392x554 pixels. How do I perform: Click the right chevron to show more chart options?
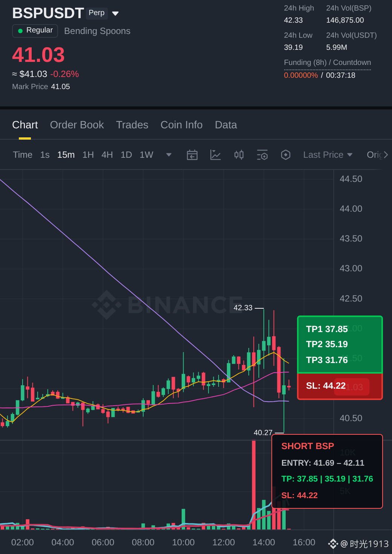tap(386, 155)
